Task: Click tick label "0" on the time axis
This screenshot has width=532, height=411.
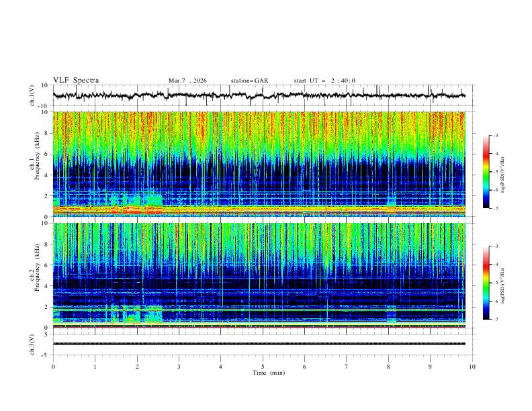Action: pos(53,367)
